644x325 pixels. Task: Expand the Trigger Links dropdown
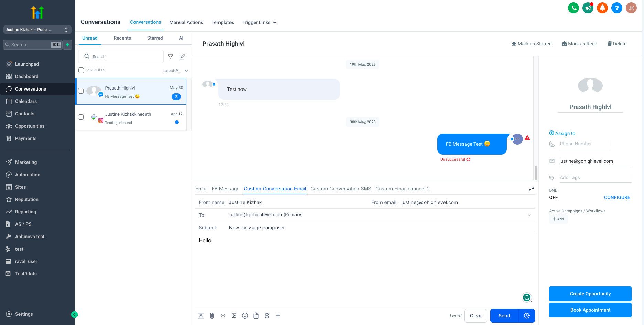tap(259, 23)
